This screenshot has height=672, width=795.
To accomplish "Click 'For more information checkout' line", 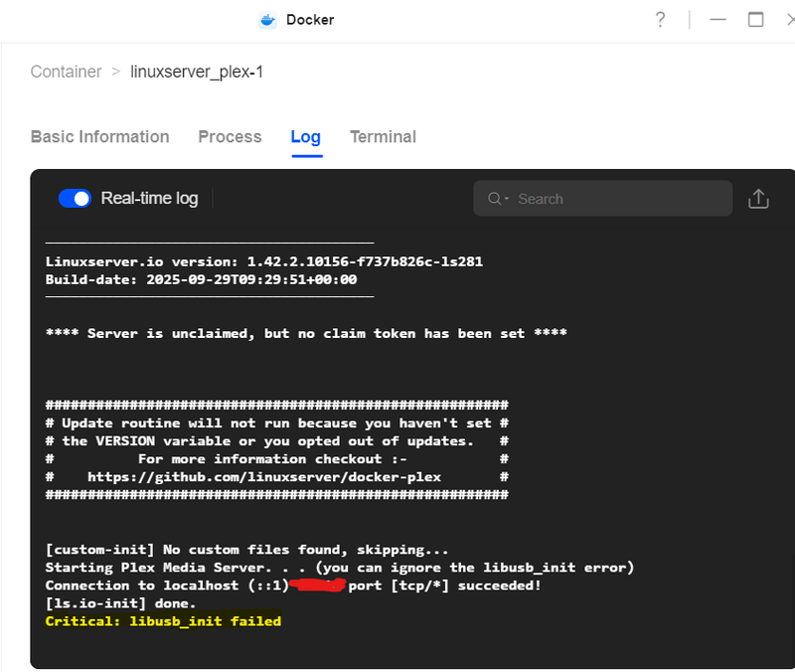I will pos(277,459).
